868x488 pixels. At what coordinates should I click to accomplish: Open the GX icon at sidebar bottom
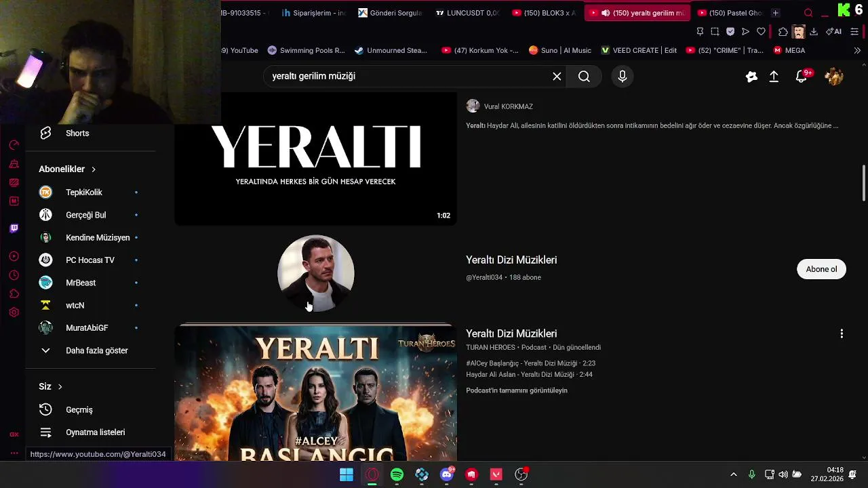(x=14, y=434)
